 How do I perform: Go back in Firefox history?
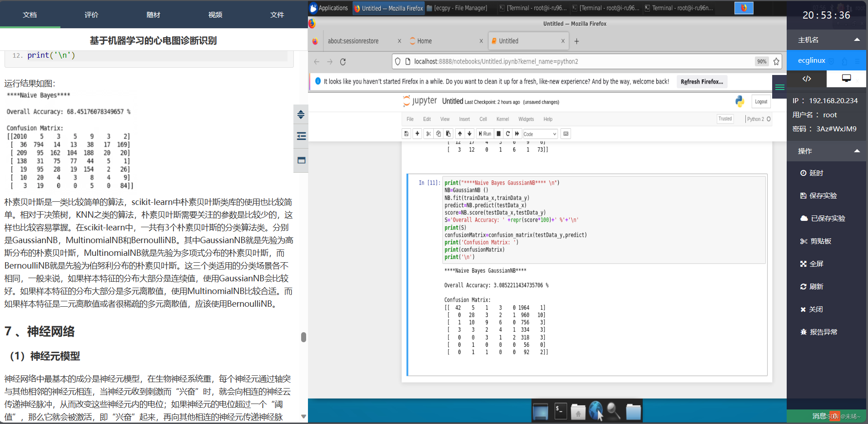317,62
